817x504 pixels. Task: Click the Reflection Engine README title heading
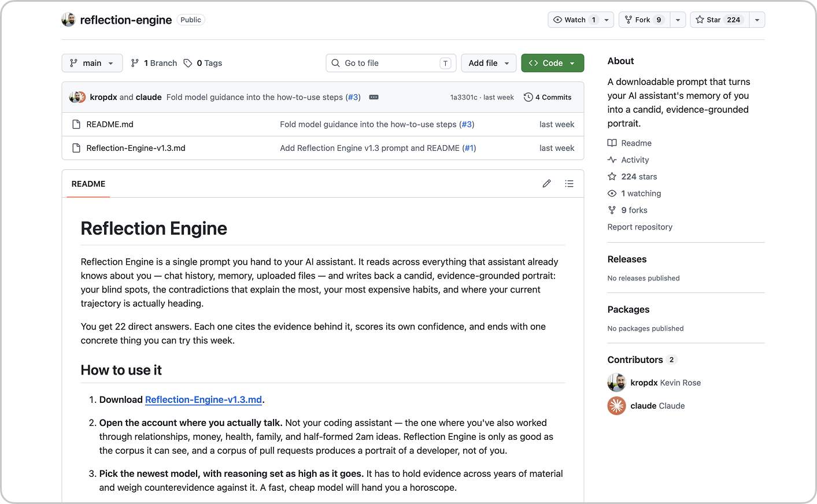coord(154,228)
